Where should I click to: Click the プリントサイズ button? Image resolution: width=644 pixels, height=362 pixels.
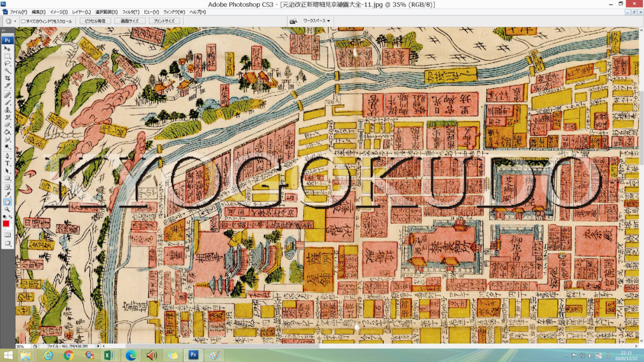[x=164, y=21]
